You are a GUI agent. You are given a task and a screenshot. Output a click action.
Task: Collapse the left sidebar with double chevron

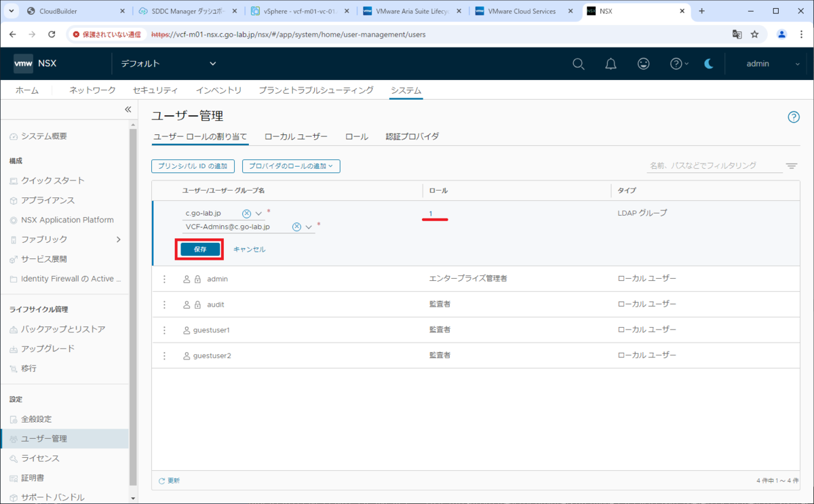(x=128, y=109)
